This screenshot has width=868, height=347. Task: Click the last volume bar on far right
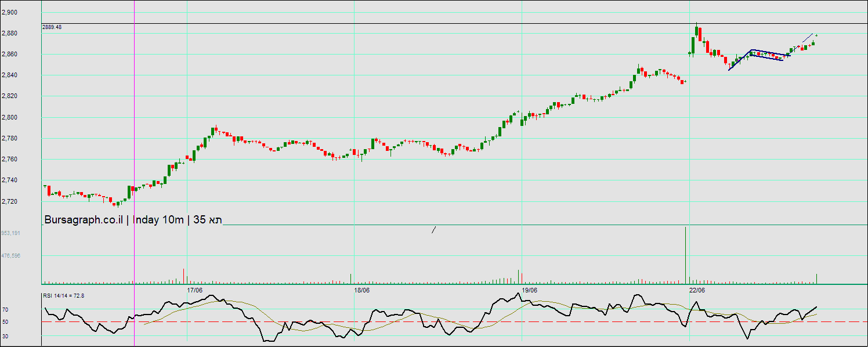click(x=816, y=279)
